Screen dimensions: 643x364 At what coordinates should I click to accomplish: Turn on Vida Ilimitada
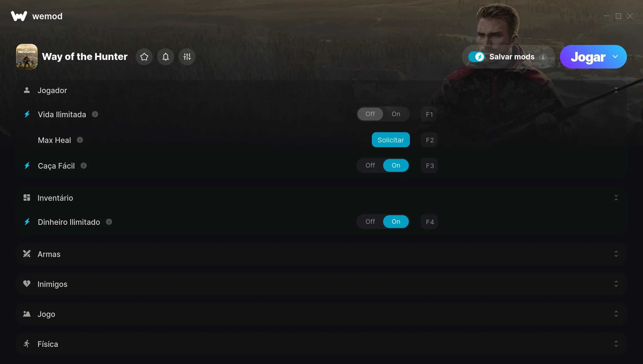[396, 114]
